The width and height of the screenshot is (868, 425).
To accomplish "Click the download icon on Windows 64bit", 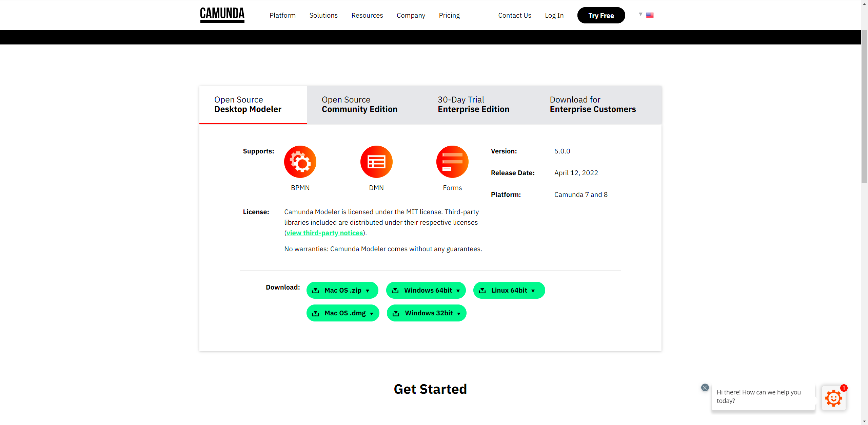I will pos(395,291).
